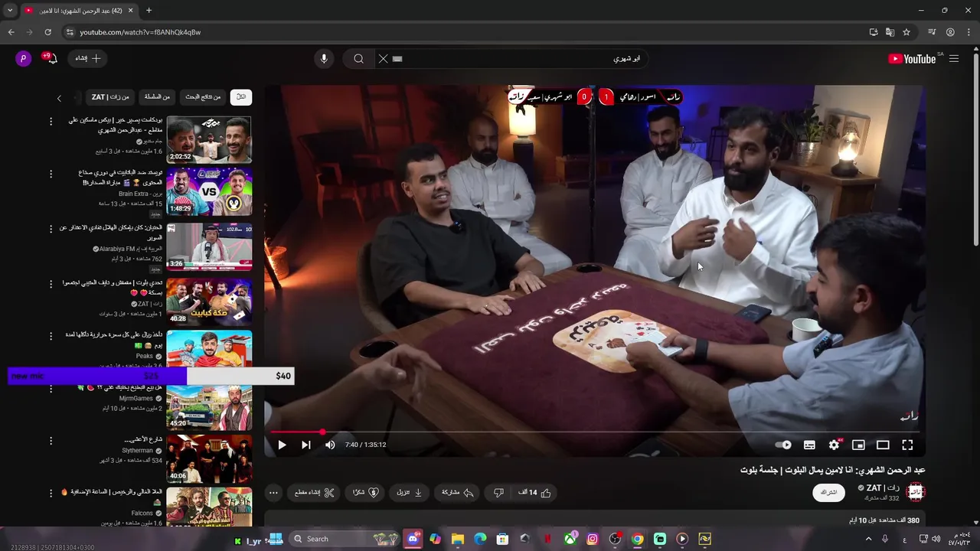Screen dimensions: 980x551
Task: Mute the video player volume
Action: click(330, 445)
